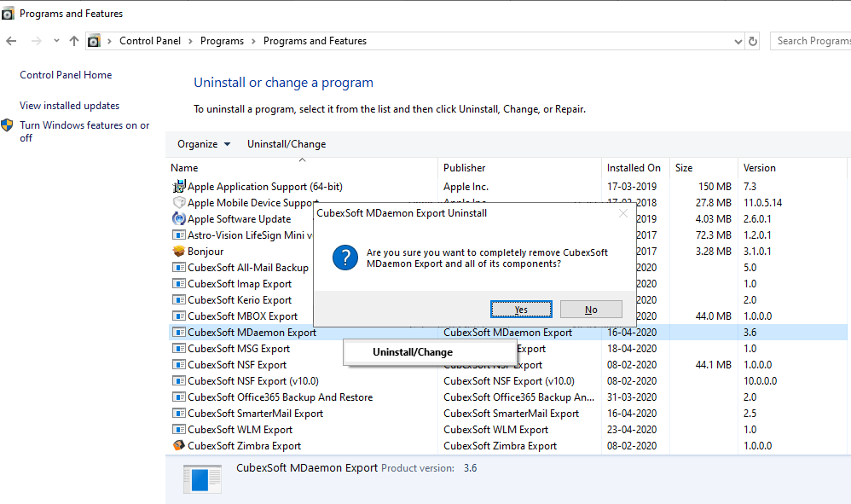Click the CubexSoft NSF Export 44.1 MB icon
Screen dimensions: 851x504
click(x=178, y=365)
